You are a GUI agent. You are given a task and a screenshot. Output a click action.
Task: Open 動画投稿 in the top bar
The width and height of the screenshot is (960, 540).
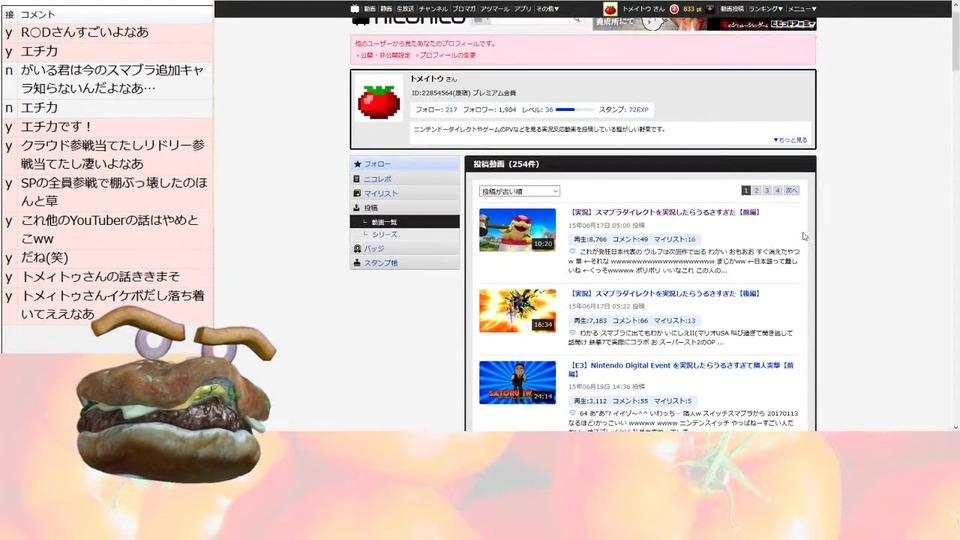732,9
